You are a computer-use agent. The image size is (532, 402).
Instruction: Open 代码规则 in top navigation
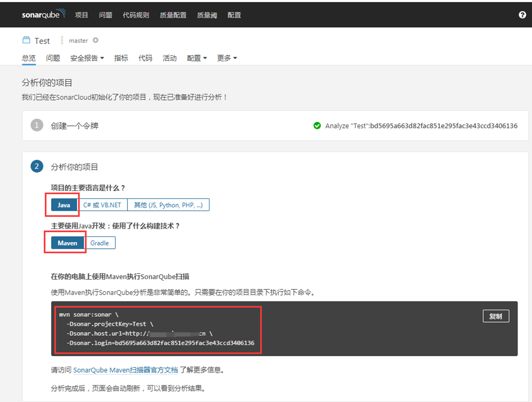point(136,15)
